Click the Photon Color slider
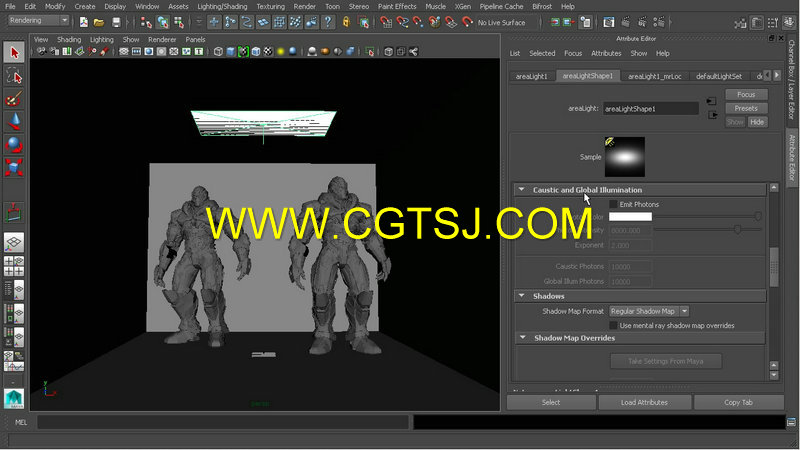Viewport: 800px width, 450px height. pyautogui.click(x=708, y=216)
